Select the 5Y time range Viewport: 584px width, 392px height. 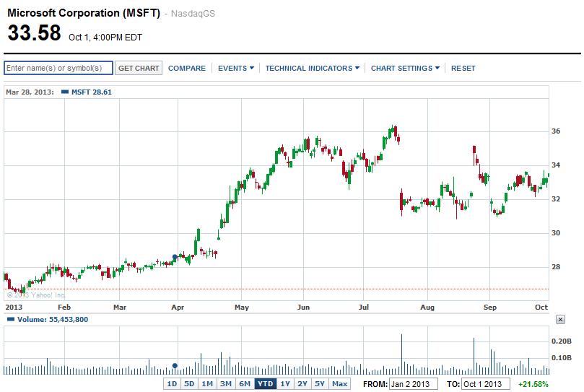click(x=320, y=384)
